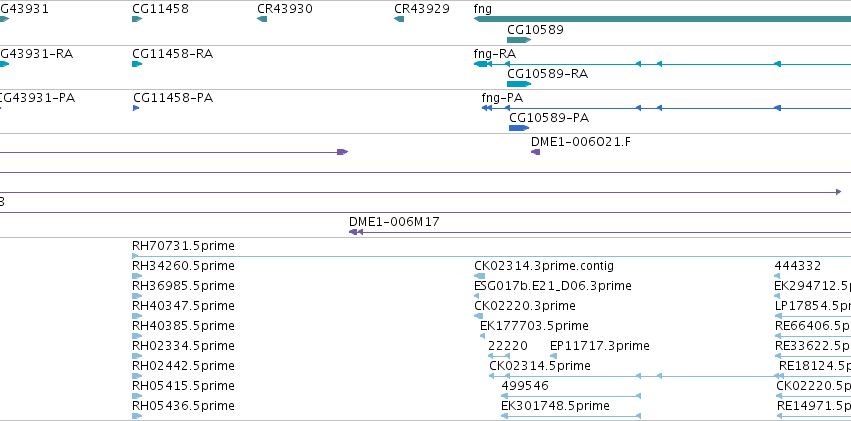Click the EK301748.5prime feature line
851x421 pixels.
pyautogui.click(x=571, y=416)
